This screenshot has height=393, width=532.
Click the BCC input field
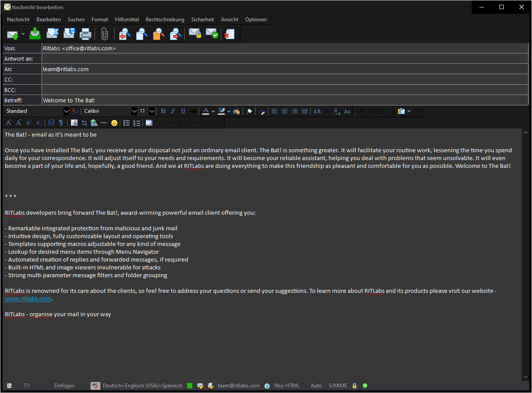pyautogui.click(x=285, y=90)
